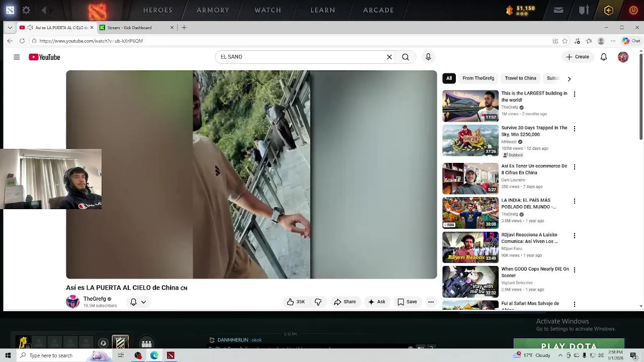644x362 pixels.
Task: Open YouTube notifications bell in header
Action: pyautogui.click(x=604, y=57)
